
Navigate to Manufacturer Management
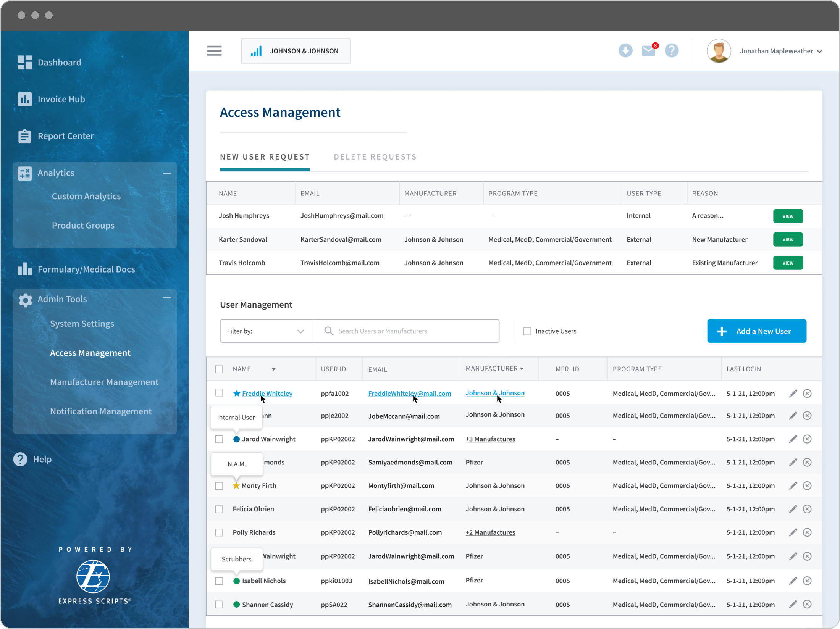pos(104,382)
